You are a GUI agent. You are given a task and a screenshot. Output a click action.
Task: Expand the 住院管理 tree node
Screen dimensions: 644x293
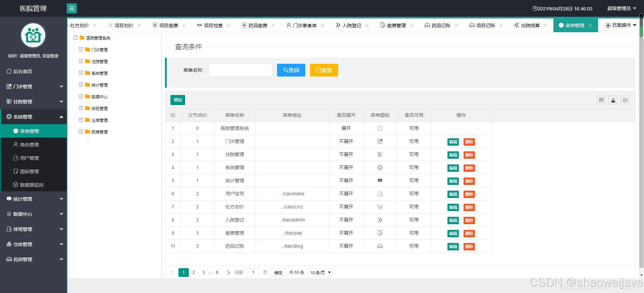81,61
